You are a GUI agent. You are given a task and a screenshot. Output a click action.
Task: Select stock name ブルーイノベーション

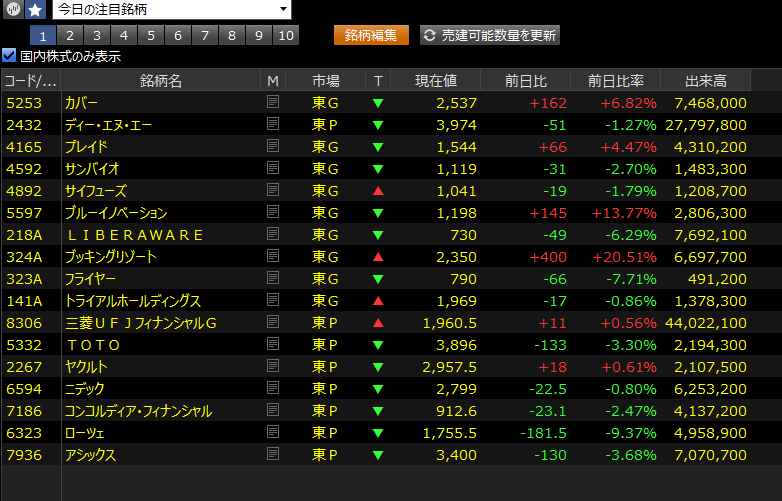click(116, 213)
